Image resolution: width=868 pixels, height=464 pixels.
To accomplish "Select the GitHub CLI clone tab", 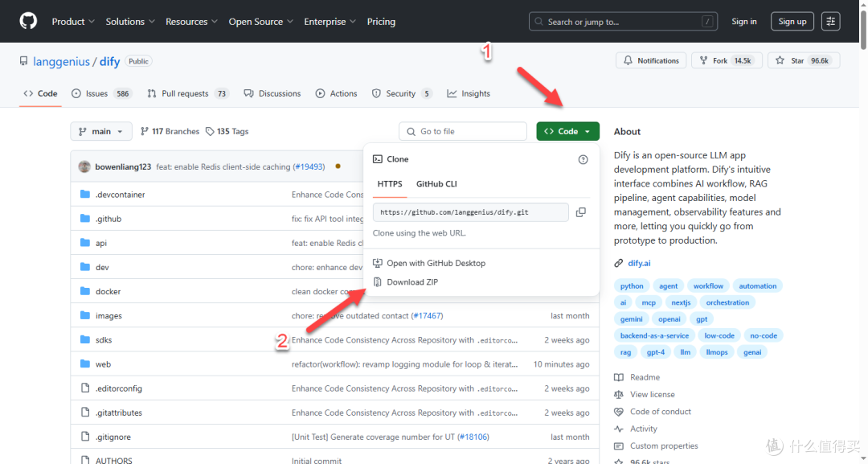I will point(436,184).
